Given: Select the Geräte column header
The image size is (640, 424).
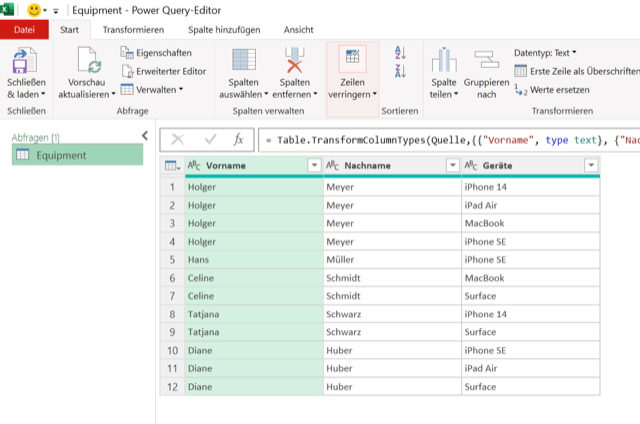Looking at the screenshot, I should pos(531,165).
